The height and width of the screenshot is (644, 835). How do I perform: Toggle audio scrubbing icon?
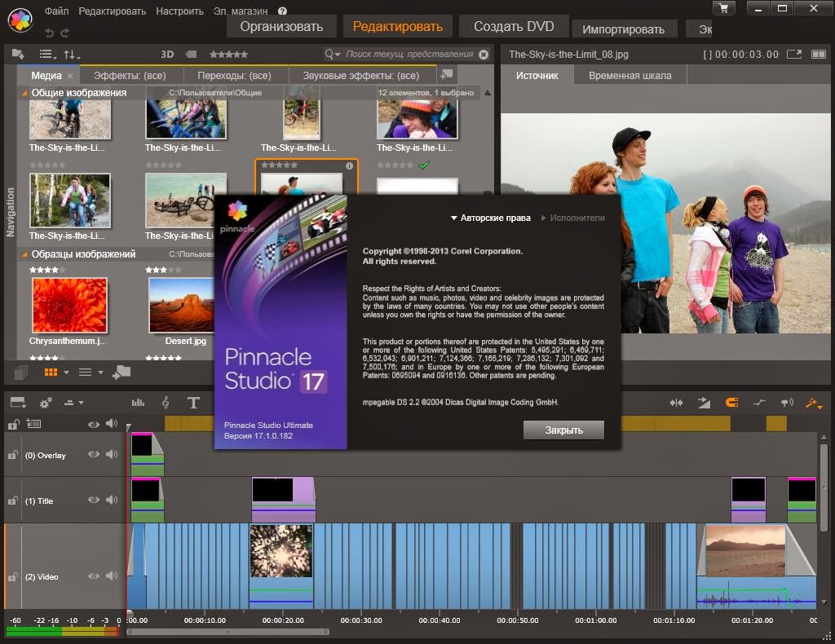787,403
